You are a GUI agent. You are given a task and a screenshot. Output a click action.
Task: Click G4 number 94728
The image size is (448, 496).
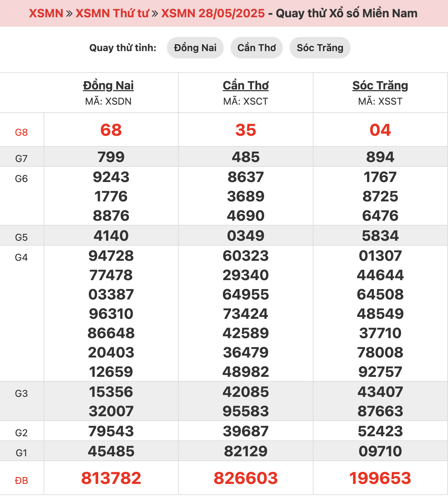click(111, 256)
